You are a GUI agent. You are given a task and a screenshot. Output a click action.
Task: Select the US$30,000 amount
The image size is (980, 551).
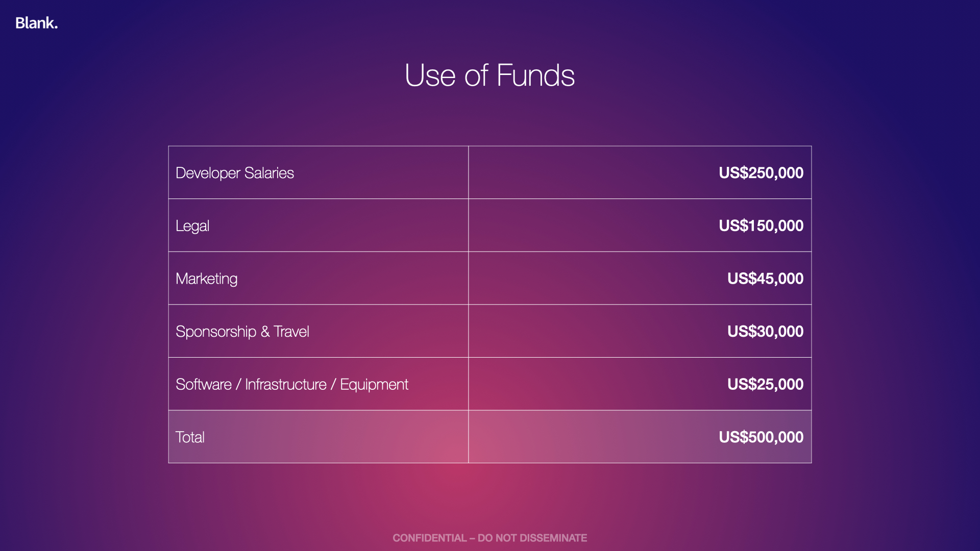click(765, 332)
